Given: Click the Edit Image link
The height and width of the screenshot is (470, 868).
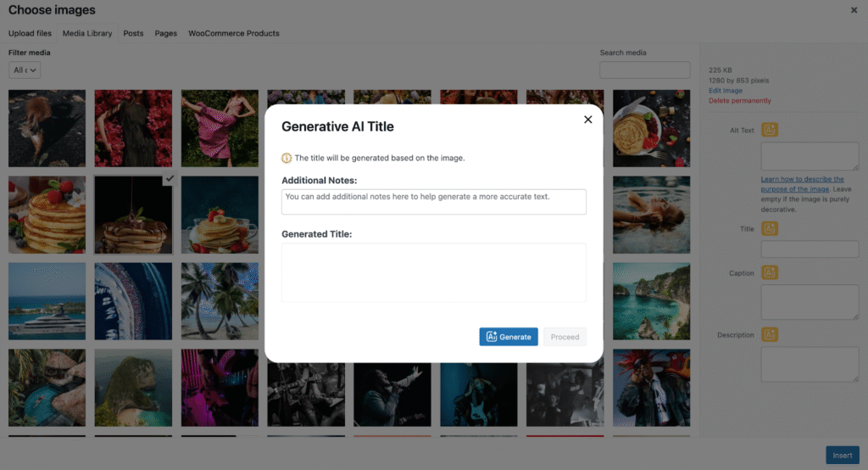Looking at the screenshot, I should (725, 91).
